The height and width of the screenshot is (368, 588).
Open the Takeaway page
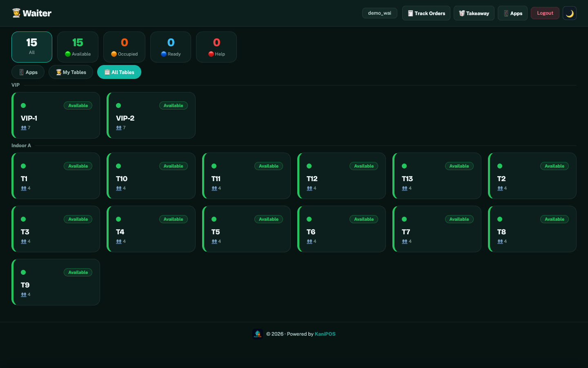474,13
